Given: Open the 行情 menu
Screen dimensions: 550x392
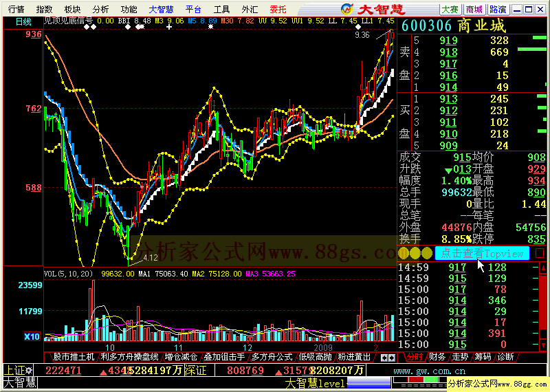Looking at the screenshot, I should tap(16, 9).
